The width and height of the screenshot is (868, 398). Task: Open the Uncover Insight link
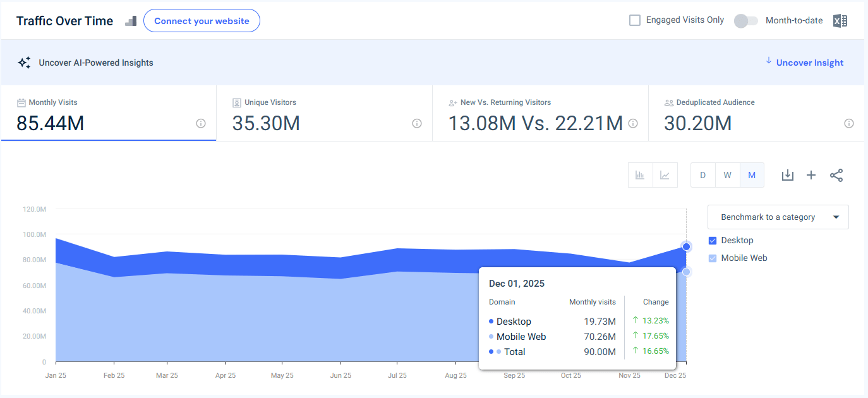tap(809, 62)
